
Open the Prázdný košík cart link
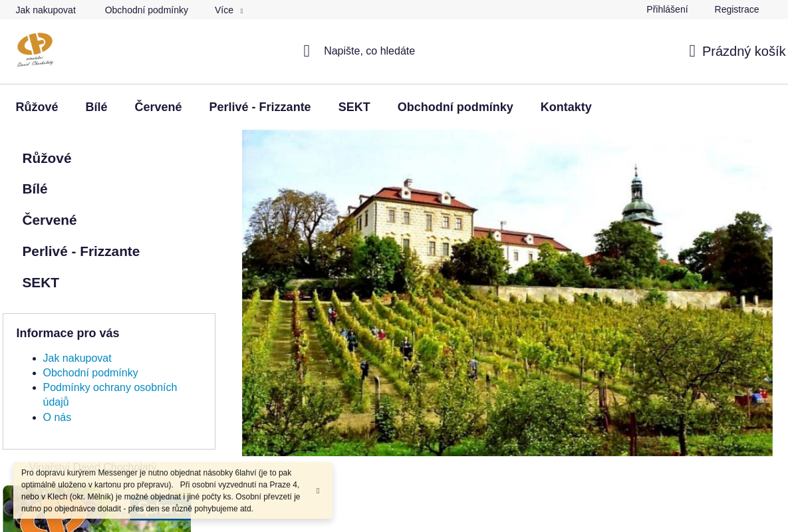point(743,51)
